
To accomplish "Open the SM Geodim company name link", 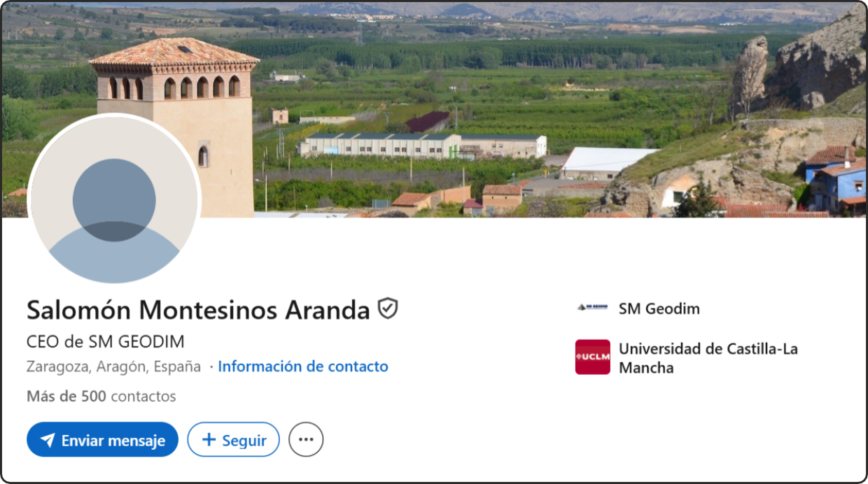I will tap(659, 308).
